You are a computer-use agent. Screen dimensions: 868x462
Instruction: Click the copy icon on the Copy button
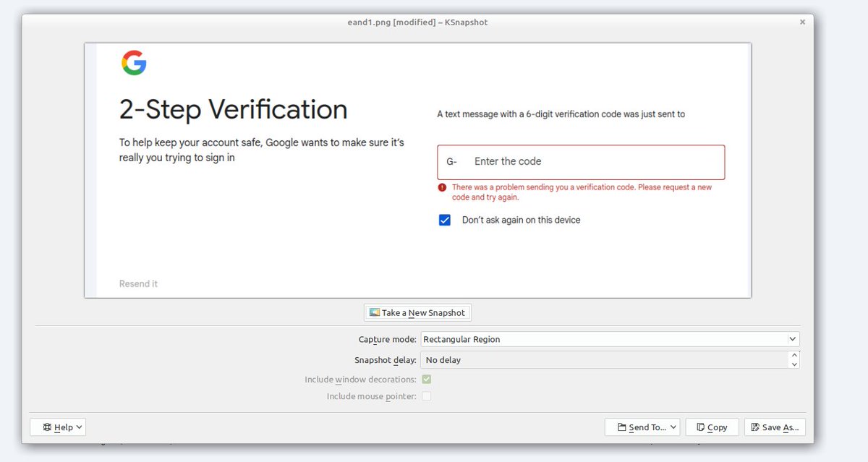[700, 427]
